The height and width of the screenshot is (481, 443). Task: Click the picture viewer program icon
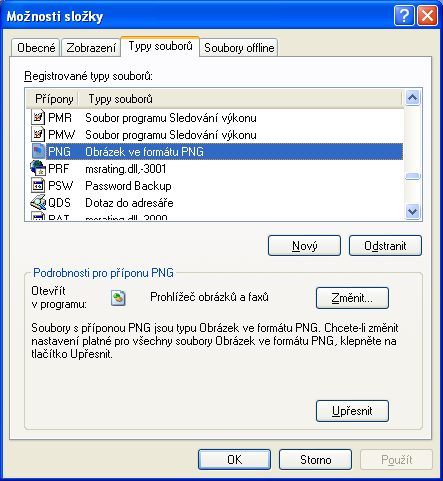click(x=118, y=298)
